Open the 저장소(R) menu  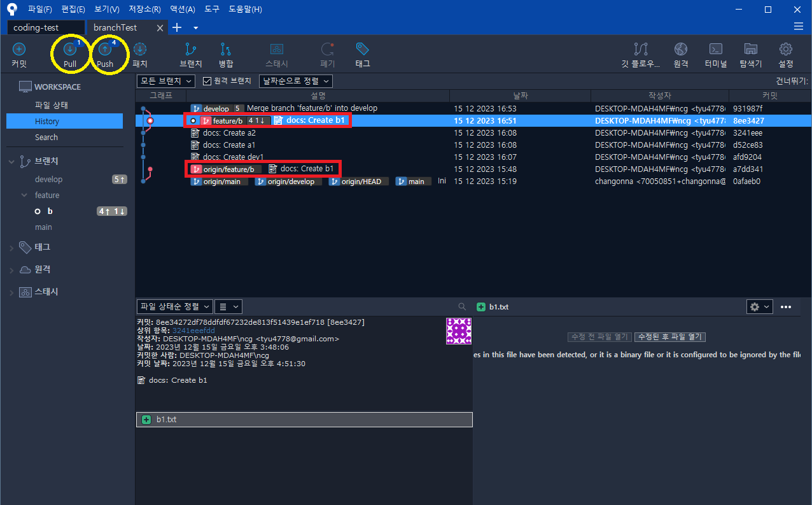[143, 9]
